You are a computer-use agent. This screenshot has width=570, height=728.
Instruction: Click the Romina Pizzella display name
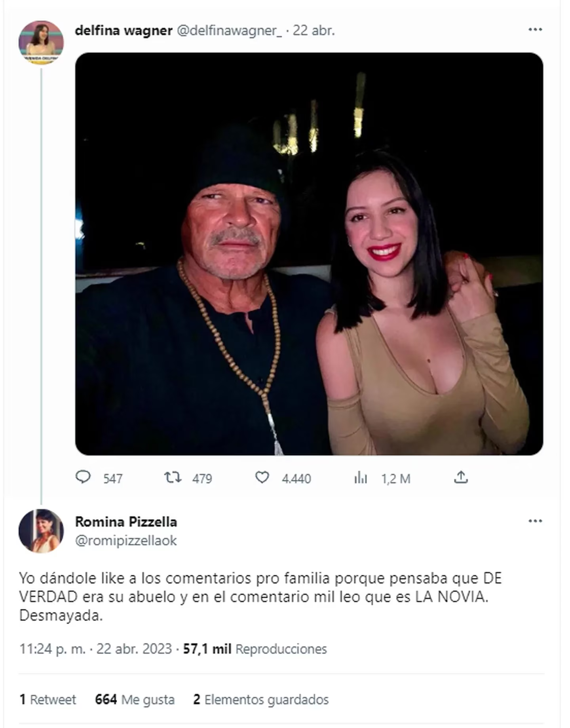pyautogui.click(x=126, y=522)
